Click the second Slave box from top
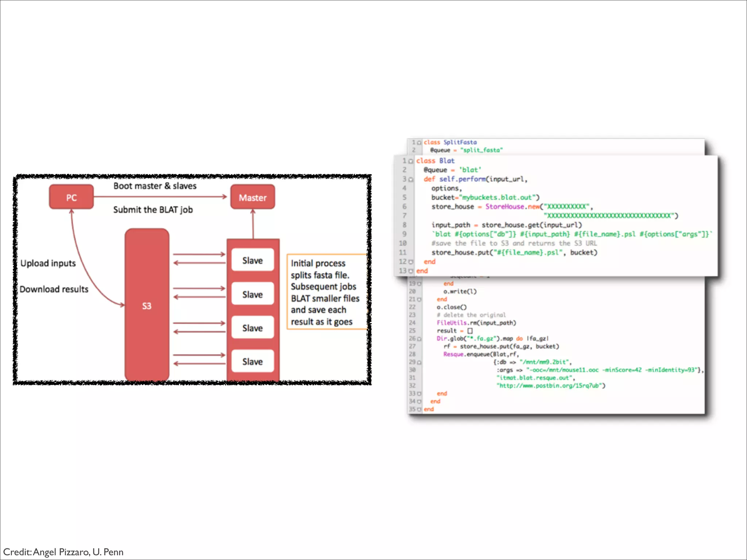The image size is (747, 560). coord(252,294)
